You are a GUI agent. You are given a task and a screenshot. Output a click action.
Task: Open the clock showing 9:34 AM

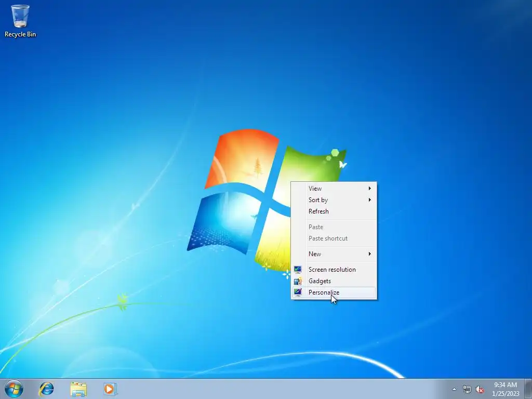(506, 385)
